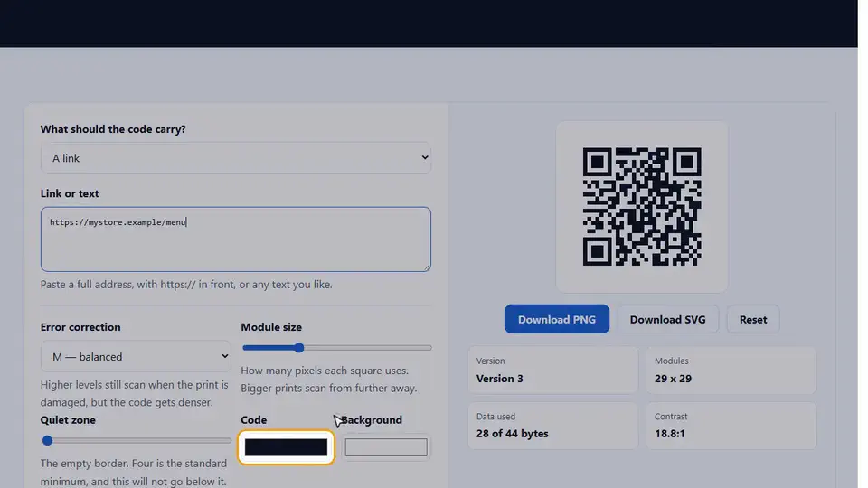Click the 'Quiet zone' label
This screenshot has height=488, width=868.
click(68, 420)
